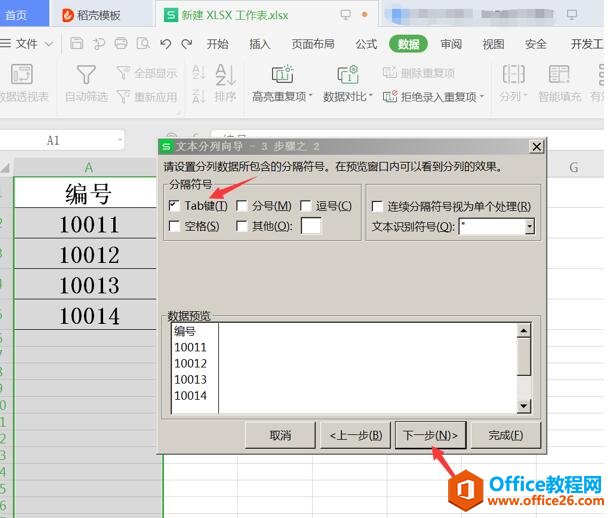The image size is (611, 518).
Task: Click preview scrollbar down arrow
Action: pyautogui.click(x=523, y=406)
